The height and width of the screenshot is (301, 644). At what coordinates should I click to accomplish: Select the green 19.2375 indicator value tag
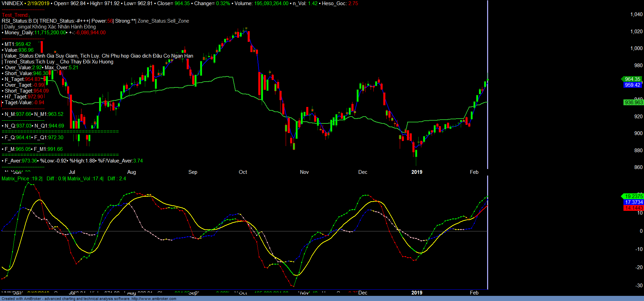coord(633,196)
